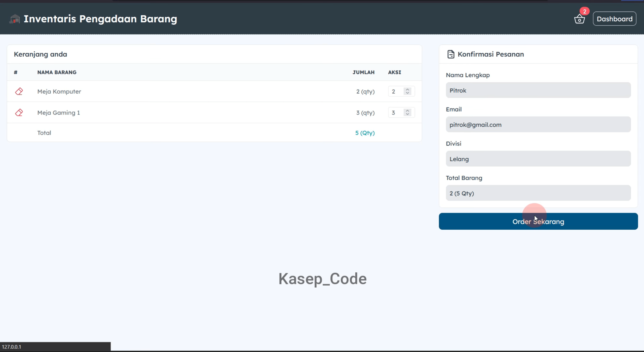
Task: Remove Meja Komputer with the eraser icon
Action: (x=19, y=91)
